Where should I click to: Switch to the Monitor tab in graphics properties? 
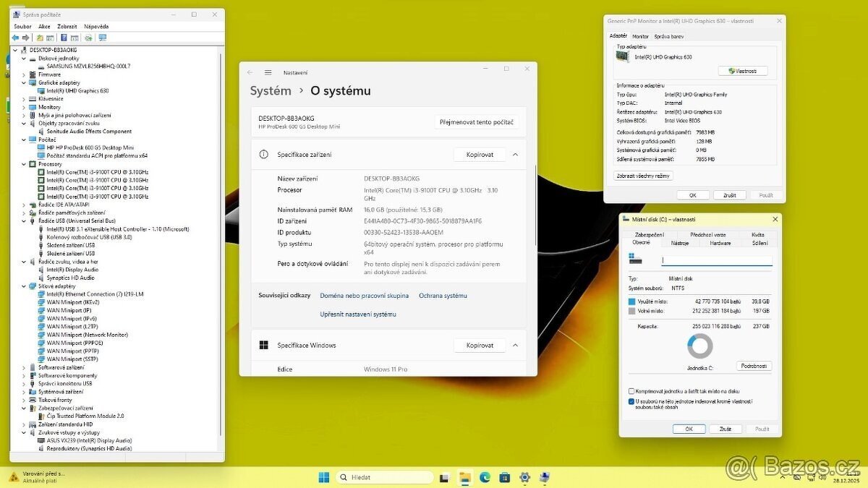[x=640, y=35]
